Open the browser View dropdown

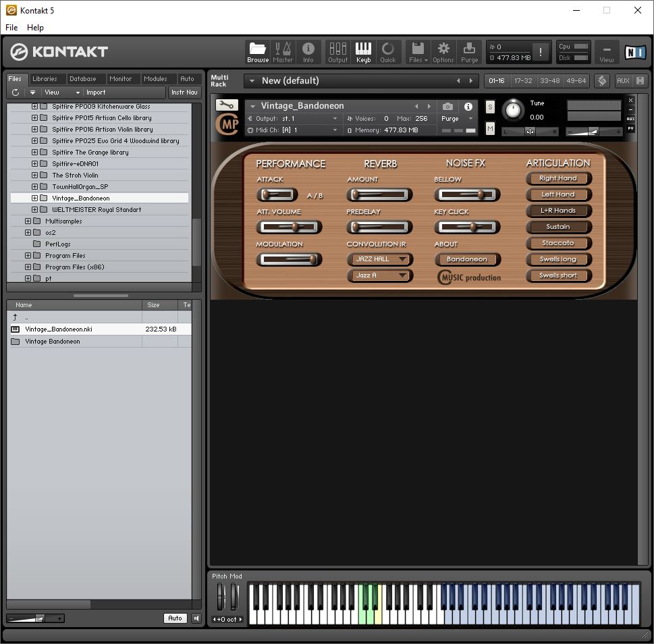[61, 92]
